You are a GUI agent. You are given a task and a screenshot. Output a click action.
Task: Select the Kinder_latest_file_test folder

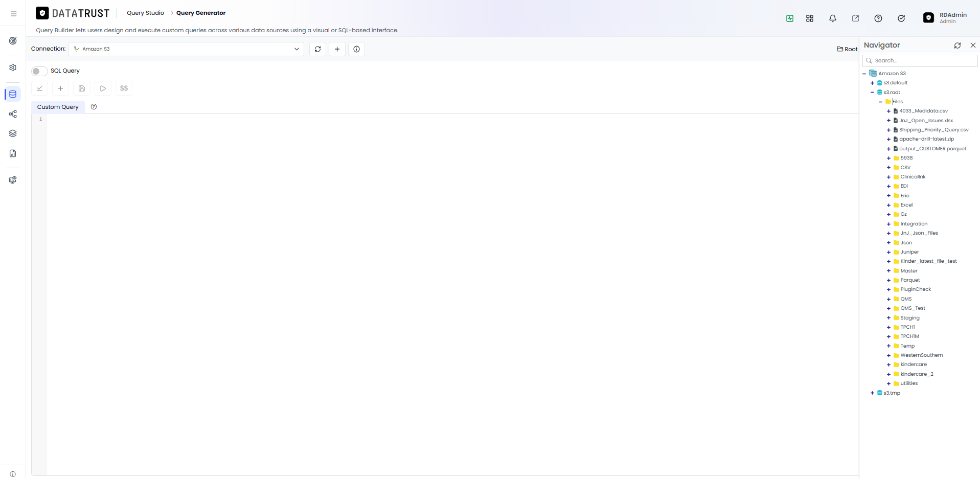point(928,261)
